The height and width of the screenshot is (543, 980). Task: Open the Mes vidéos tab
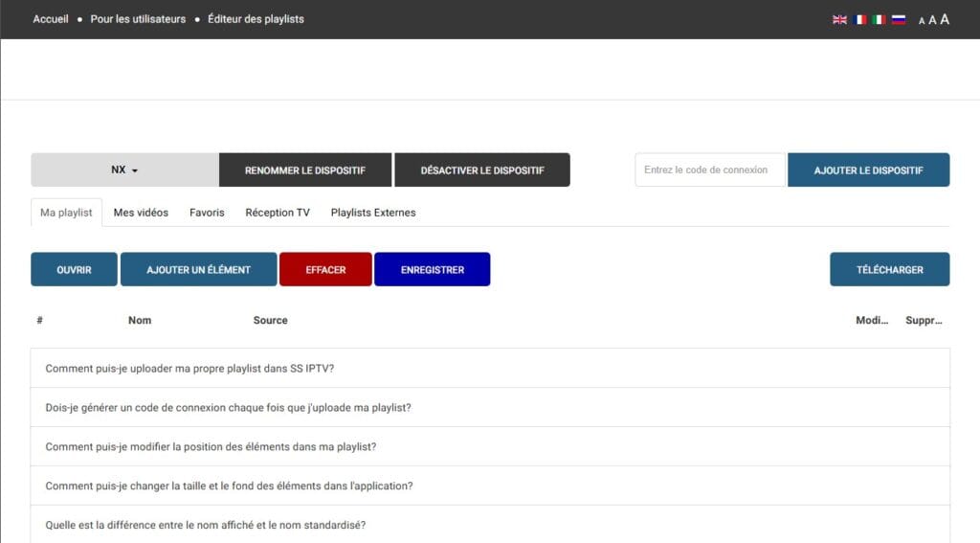[x=141, y=213]
